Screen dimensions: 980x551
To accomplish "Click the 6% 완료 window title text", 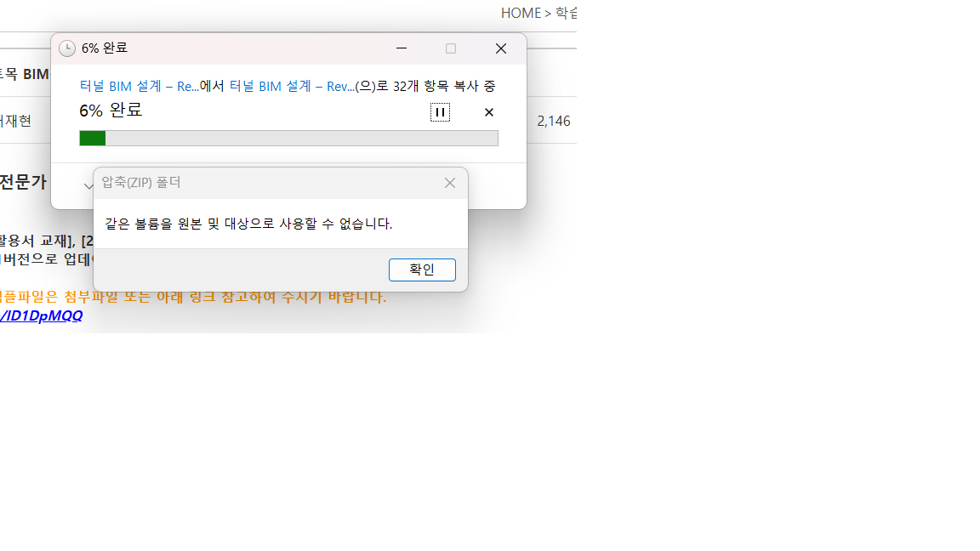I will pos(105,48).
